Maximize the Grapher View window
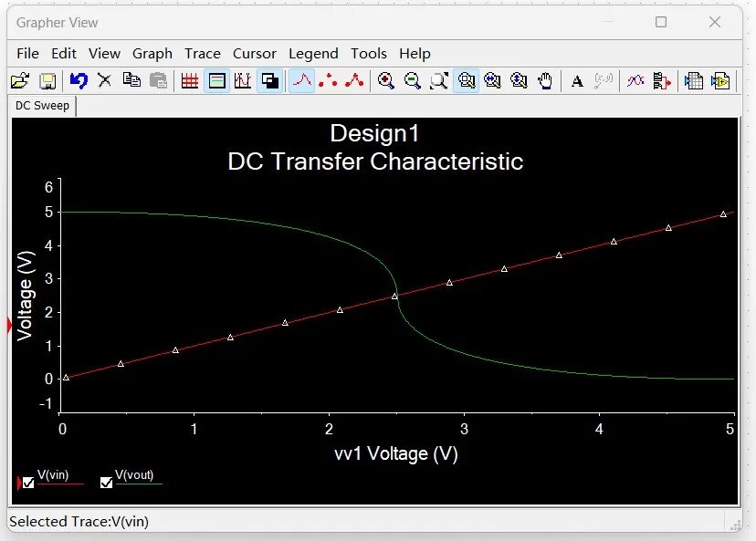Screen dimensions: 756x541 (x=661, y=22)
